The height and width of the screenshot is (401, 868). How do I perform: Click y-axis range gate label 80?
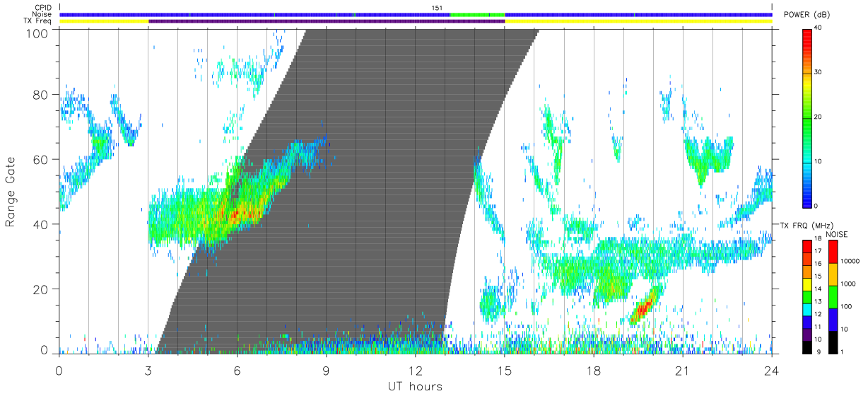click(42, 95)
